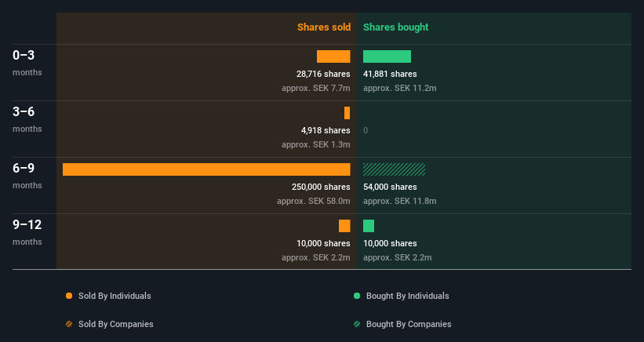
Task: Click 'approx. SEK 2.2m' in the sold column
Action: 316,257
